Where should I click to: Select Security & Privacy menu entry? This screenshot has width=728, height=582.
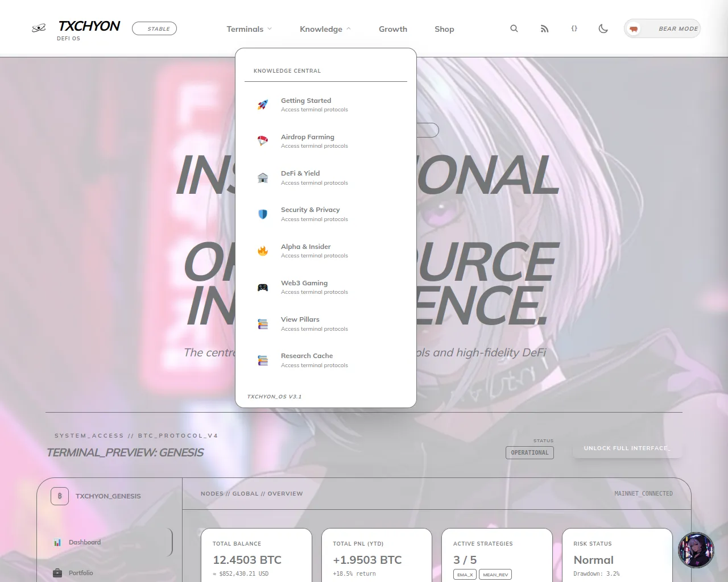click(326, 214)
